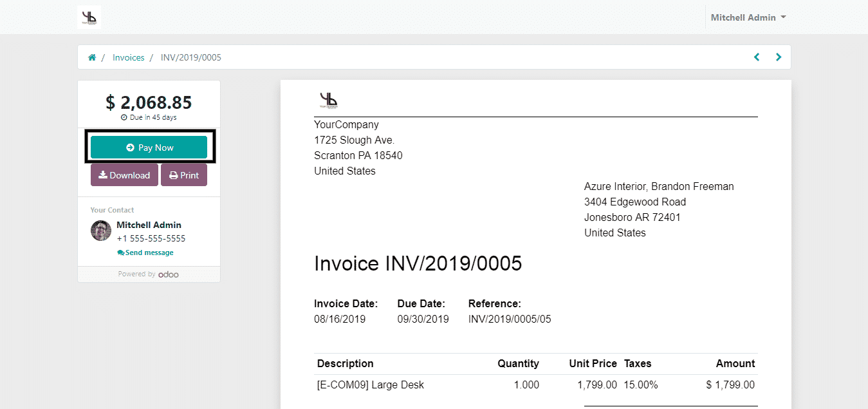
Task: Open the Invoices breadcrumb link
Action: [129, 57]
